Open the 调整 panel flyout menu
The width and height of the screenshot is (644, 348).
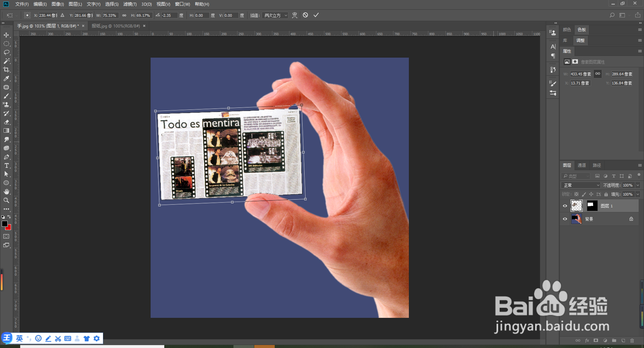[x=640, y=41]
